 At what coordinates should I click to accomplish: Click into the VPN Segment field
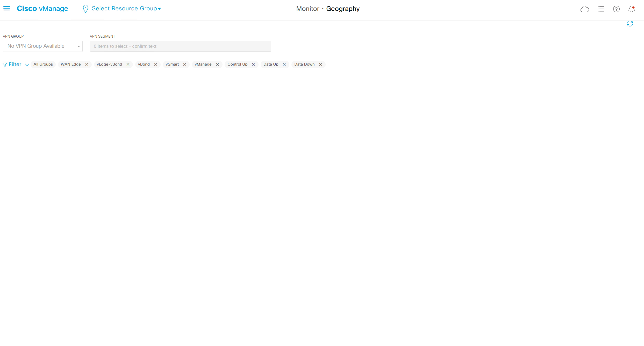click(180, 46)
